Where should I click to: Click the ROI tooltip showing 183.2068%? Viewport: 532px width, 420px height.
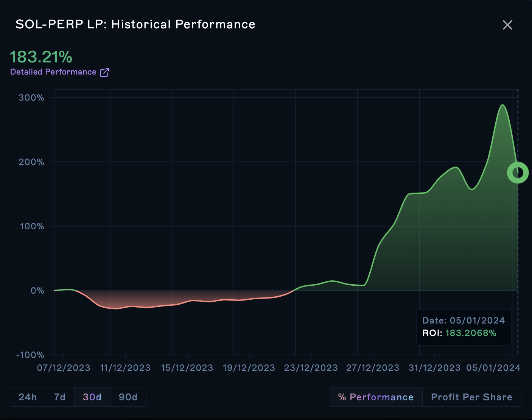(464, 327)
